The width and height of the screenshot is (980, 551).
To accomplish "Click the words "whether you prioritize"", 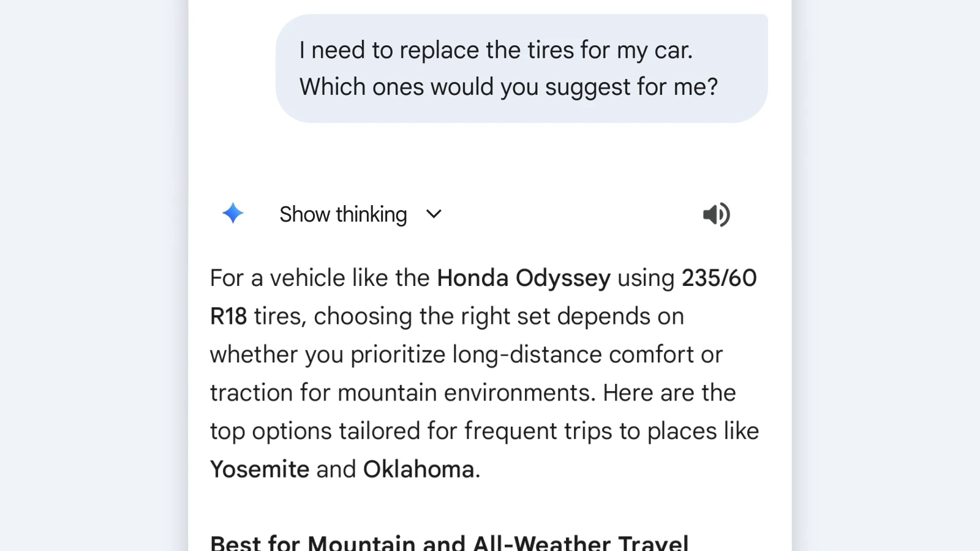I will (x=327, y=354).
